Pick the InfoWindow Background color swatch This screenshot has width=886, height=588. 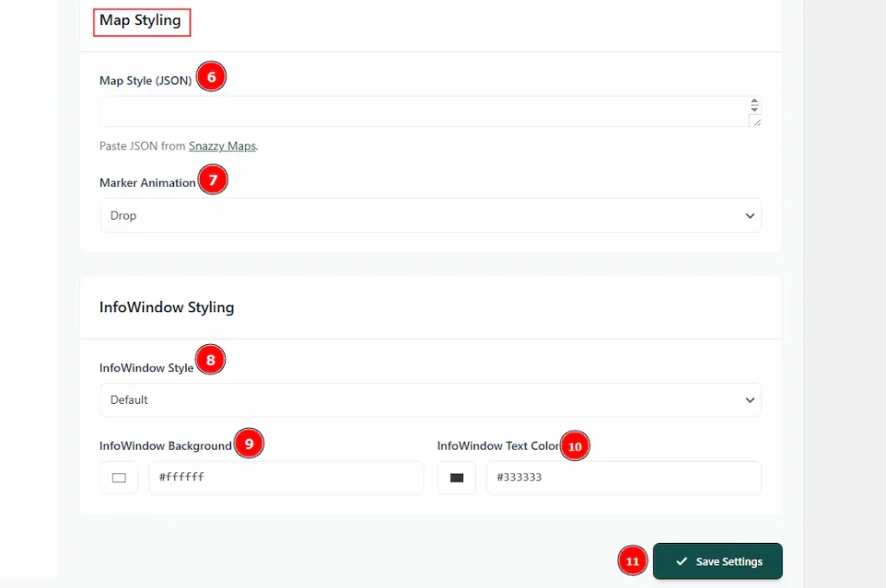point(119,477)
